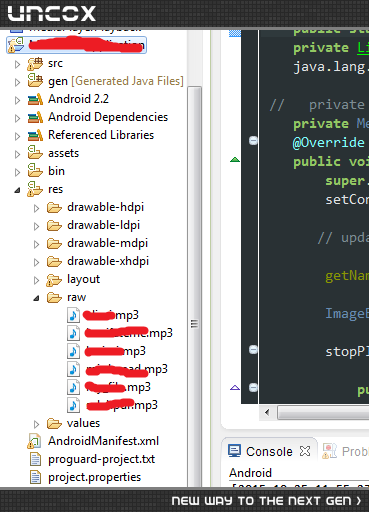Open 'NEW WAY TO THE NEXT GEN' banner link
The width and height of the screenshot is (369, 512).
tap(266, 501)
